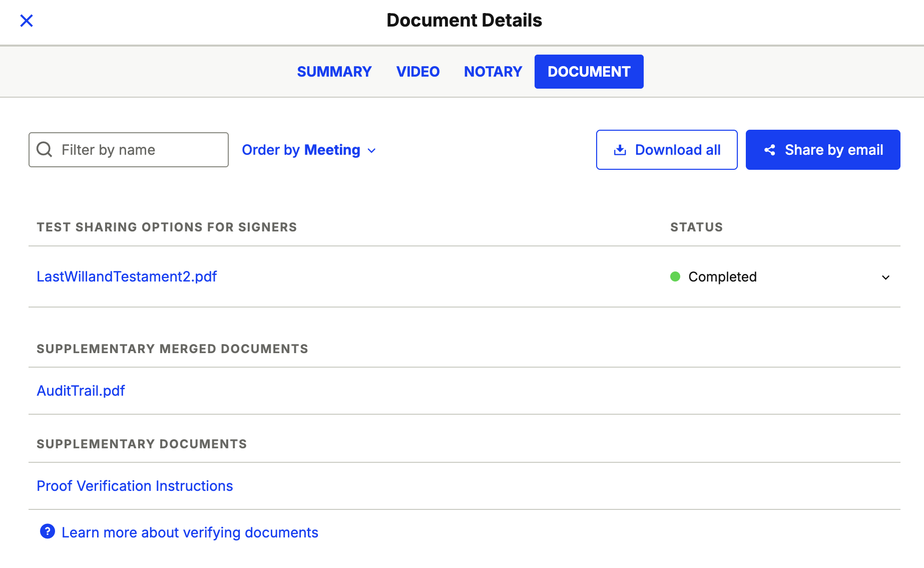Switch to the Summary tab

tap(334, 72)
